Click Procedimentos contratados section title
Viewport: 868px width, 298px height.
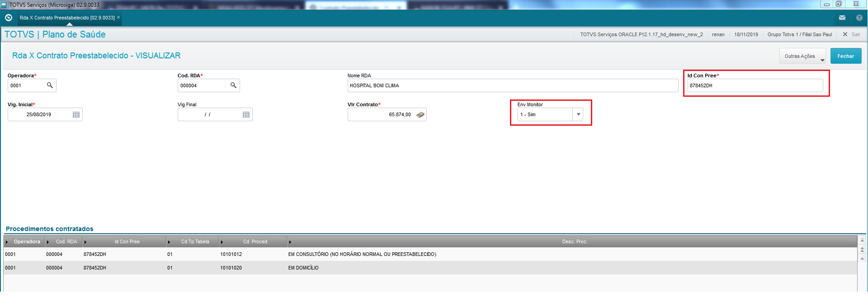(50, 229)
